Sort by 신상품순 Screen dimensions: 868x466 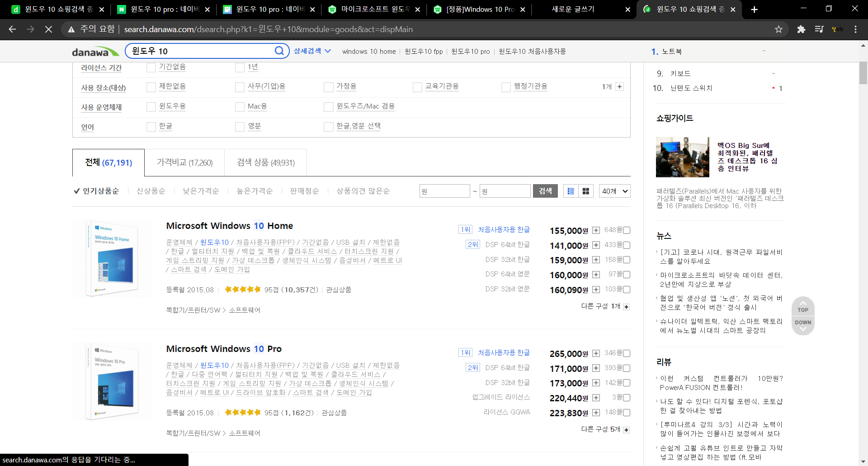tap(151, 191)
